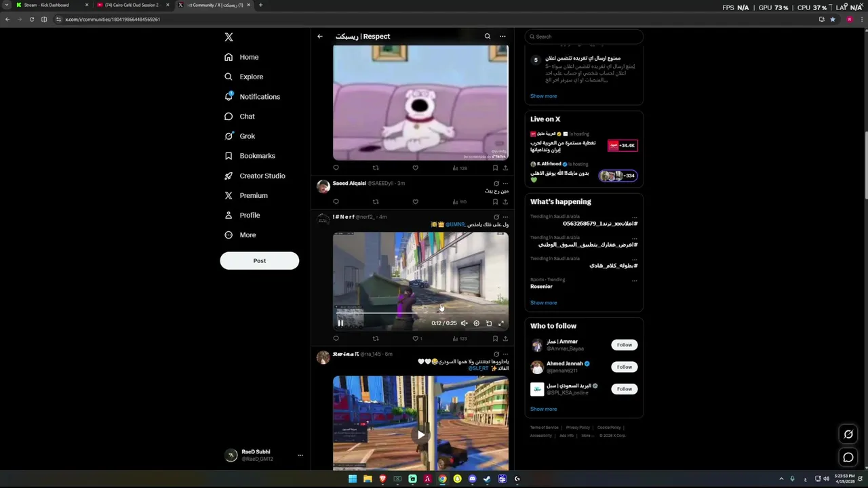Show more under What's happening

click(x=543, y=303)
